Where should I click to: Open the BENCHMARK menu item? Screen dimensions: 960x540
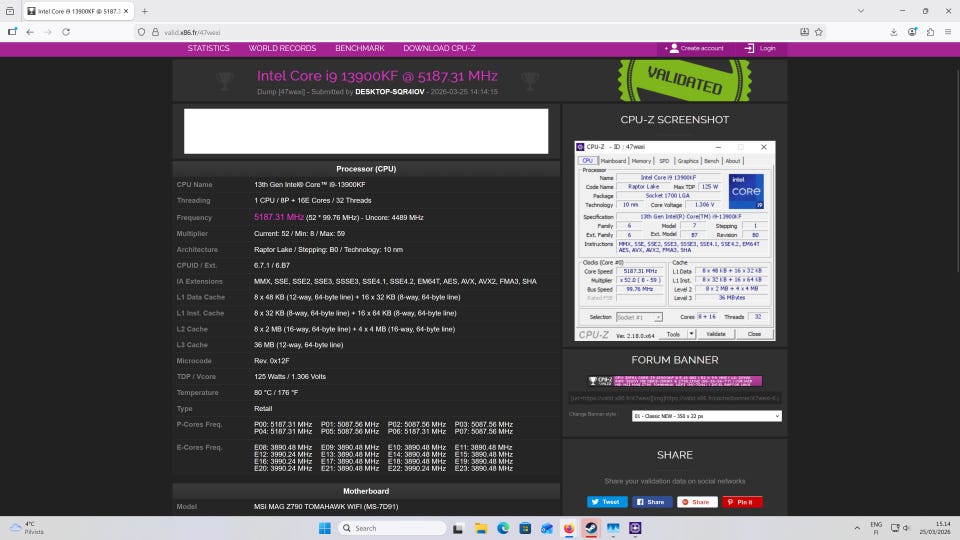[x=359, y=48]
